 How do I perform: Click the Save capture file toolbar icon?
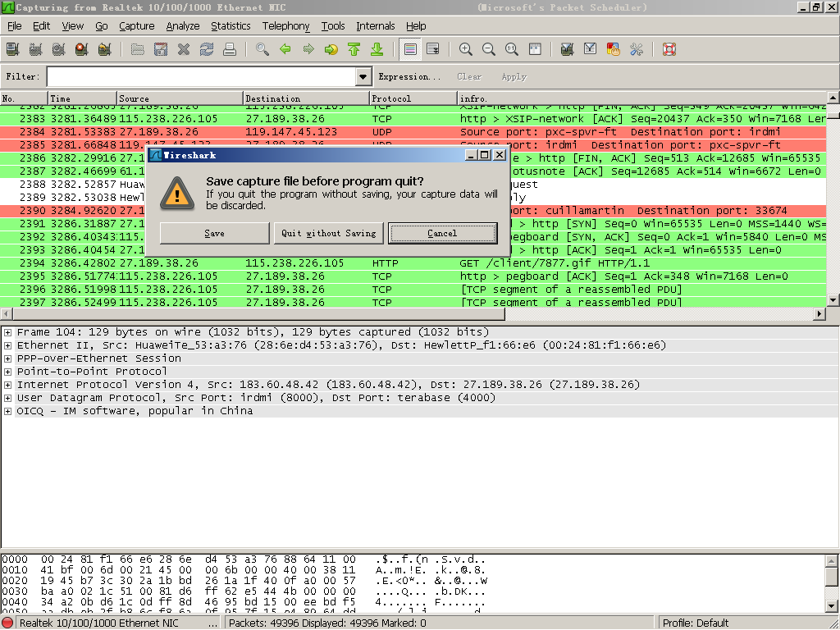click(161, 49)
